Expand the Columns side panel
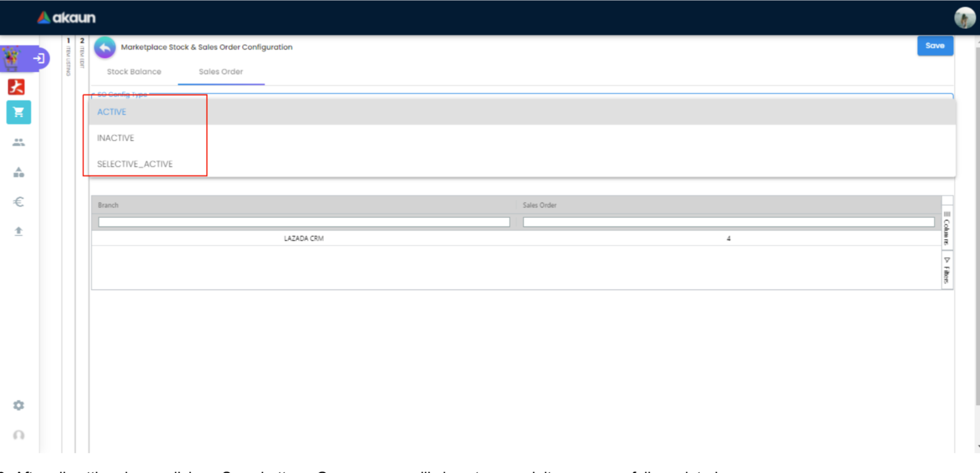This screenshot has height=473, width=980. (x=946, y=229)
